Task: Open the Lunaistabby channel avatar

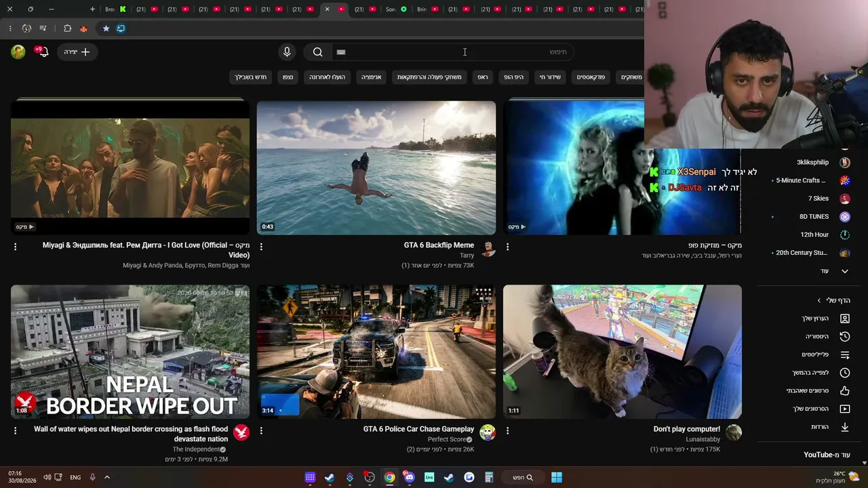Action: [734, 432]
